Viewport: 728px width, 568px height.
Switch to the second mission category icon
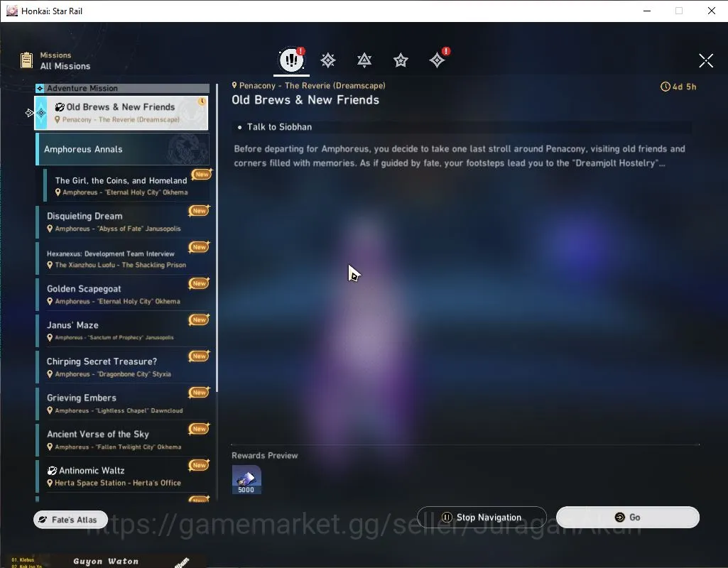[328, 60]
